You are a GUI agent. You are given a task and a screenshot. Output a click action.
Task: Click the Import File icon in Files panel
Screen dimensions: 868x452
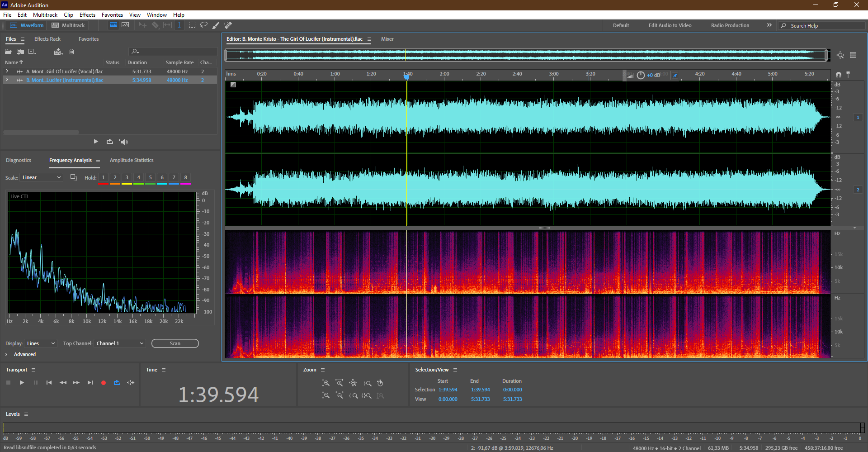pos(20,52)
